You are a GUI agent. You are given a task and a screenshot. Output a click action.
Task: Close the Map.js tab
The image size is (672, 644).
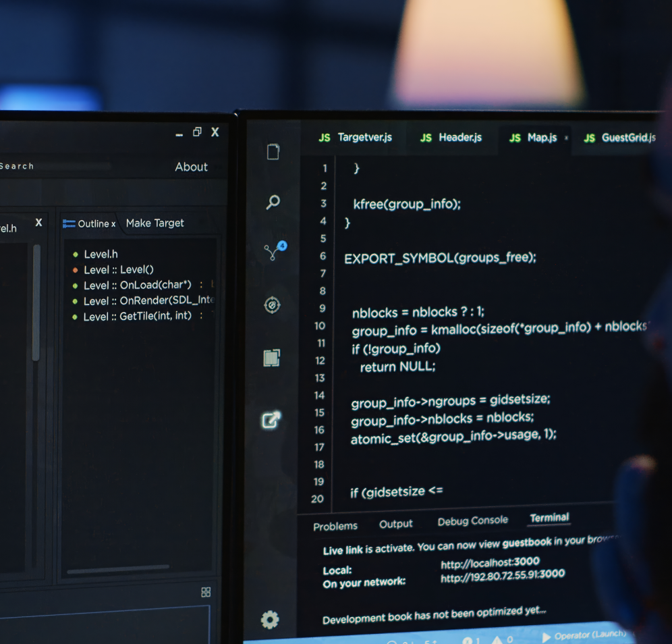coord(566,138)
